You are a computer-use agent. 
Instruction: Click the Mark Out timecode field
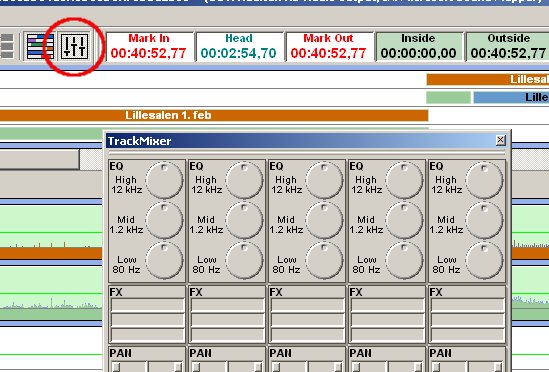[329, 46]
